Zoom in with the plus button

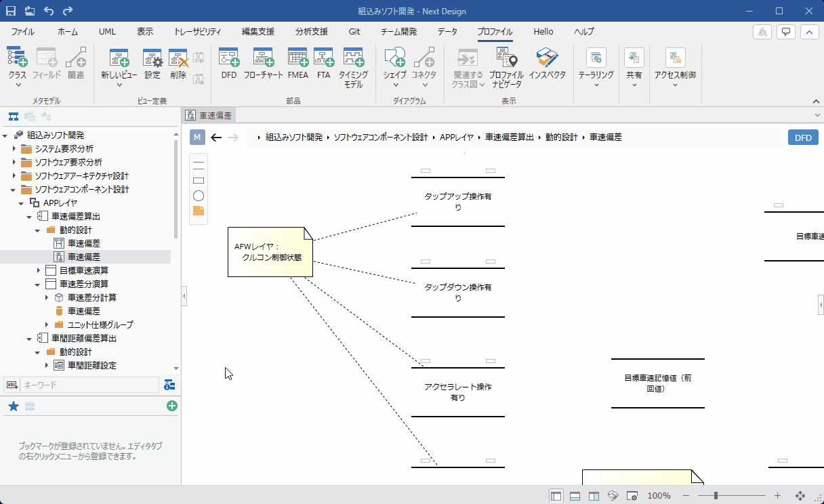point(777,496)
